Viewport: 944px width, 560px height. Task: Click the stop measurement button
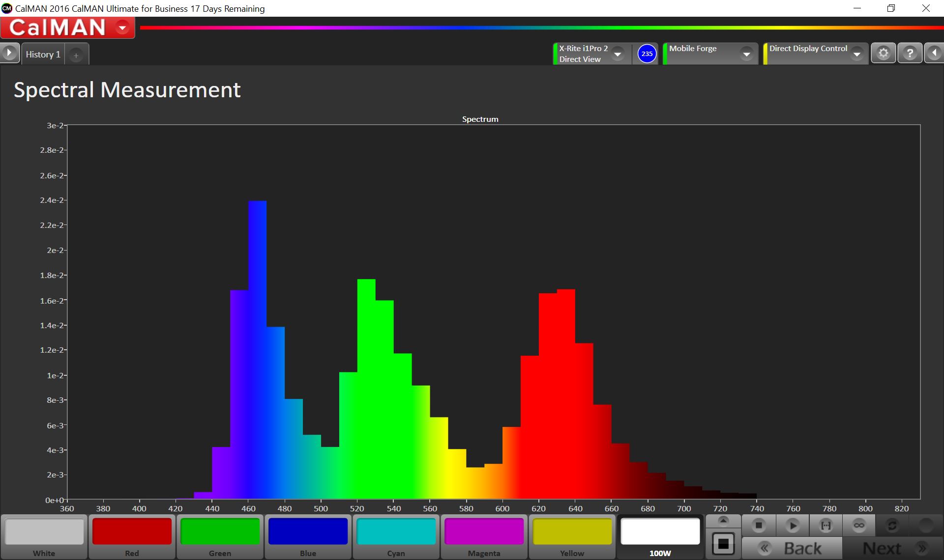759,526
